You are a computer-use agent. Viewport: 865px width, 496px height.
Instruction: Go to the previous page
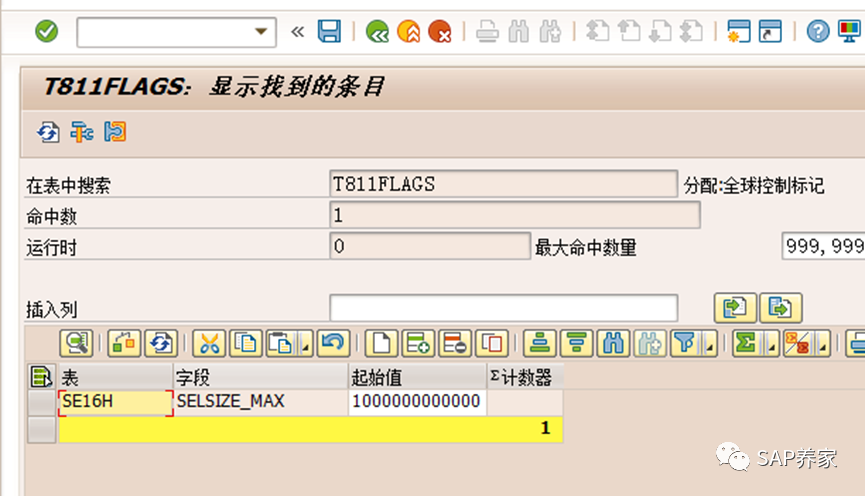pos(629,31)
